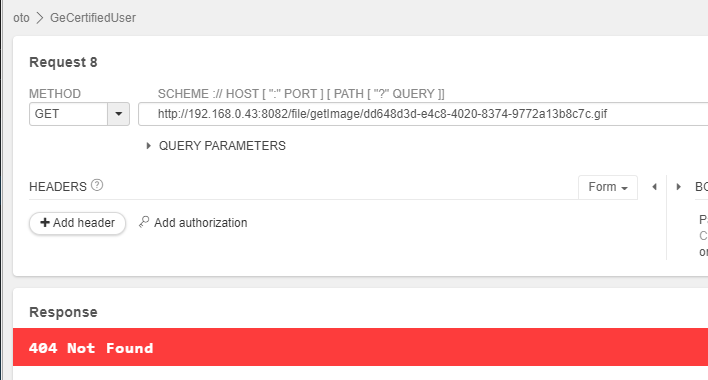The height and width of the screenshot is (380, 708).
Task: Click the Add authorization link
Action: coord(200,222)
